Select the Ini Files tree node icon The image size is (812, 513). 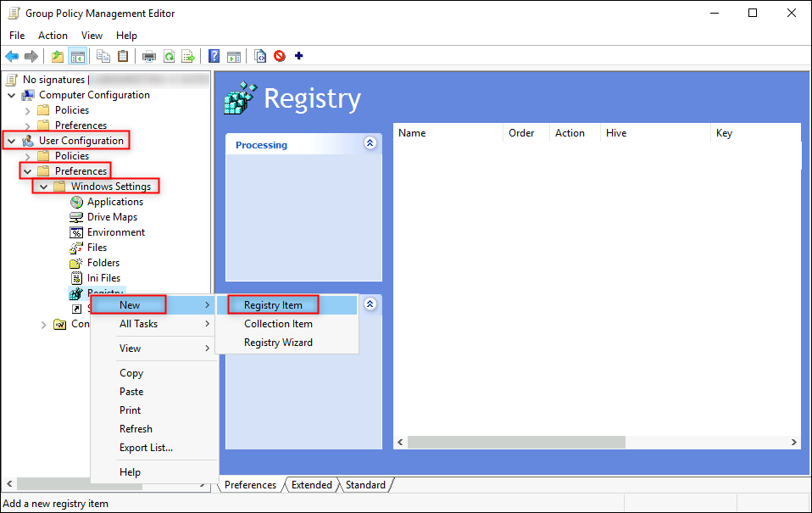point(76,278)
